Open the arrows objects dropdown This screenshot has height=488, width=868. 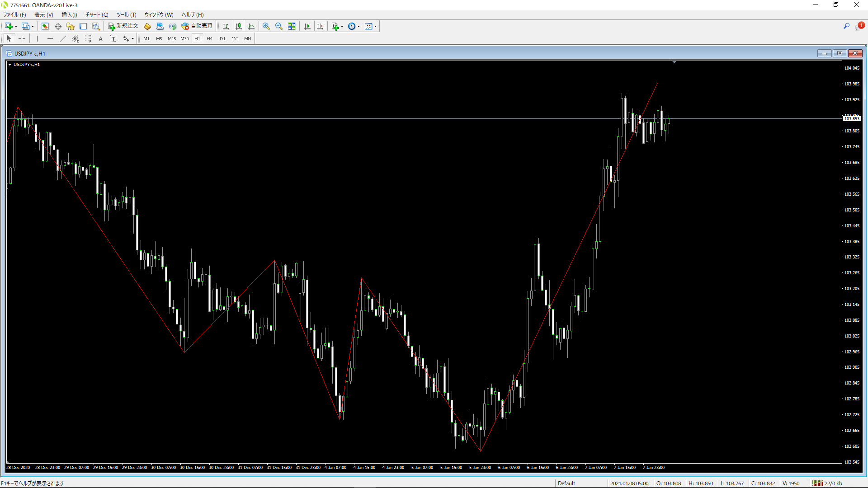(x=132, y=38)
